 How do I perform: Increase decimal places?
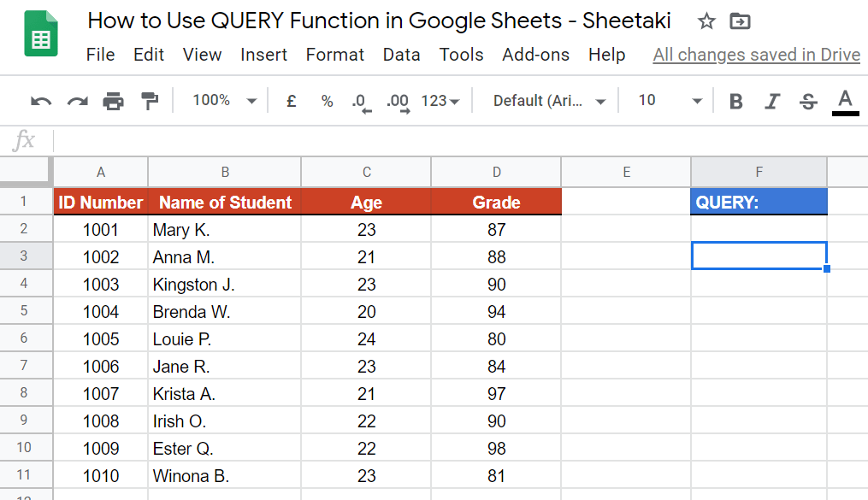[397, 100]
